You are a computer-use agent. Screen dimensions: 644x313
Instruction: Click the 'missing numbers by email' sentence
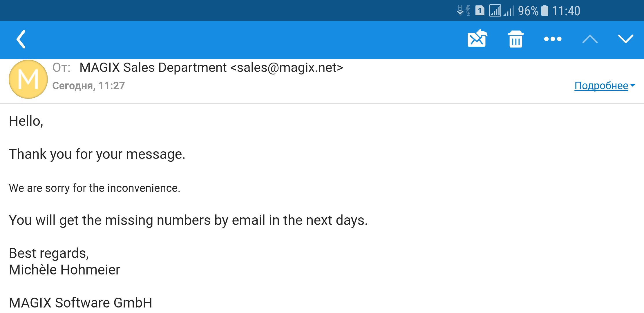click(x=188, y=220)
